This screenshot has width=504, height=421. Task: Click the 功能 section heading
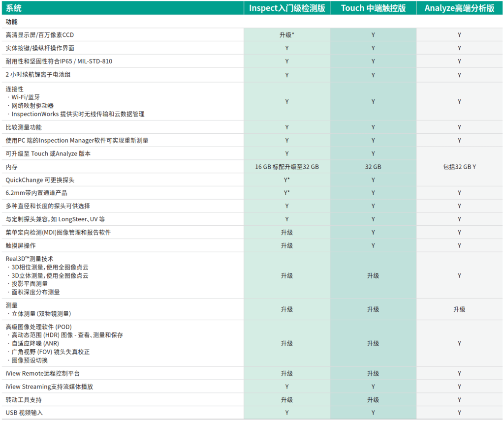pos(12,22)
